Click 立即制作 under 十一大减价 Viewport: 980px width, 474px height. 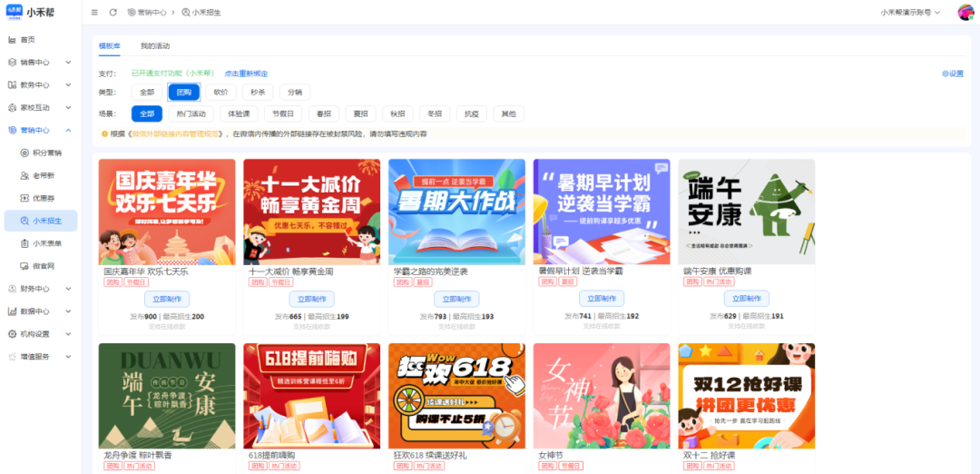tap(312, 299)
